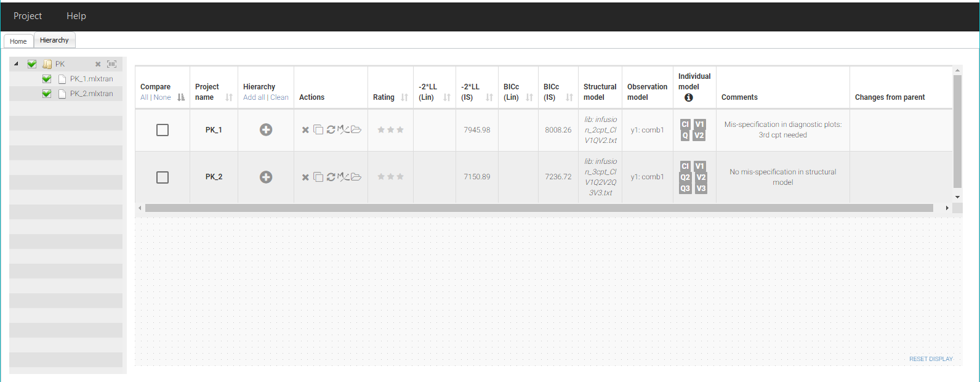Click the RESET DISPLAY link
Screen dimensions: 980x382
pos(931,359)
